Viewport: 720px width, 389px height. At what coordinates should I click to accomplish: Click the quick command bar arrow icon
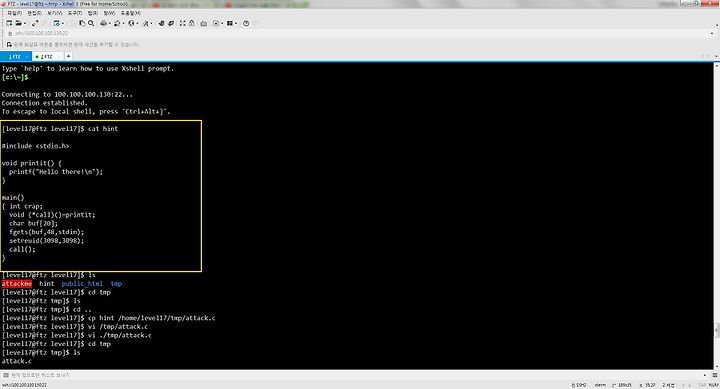pos(9,45)
